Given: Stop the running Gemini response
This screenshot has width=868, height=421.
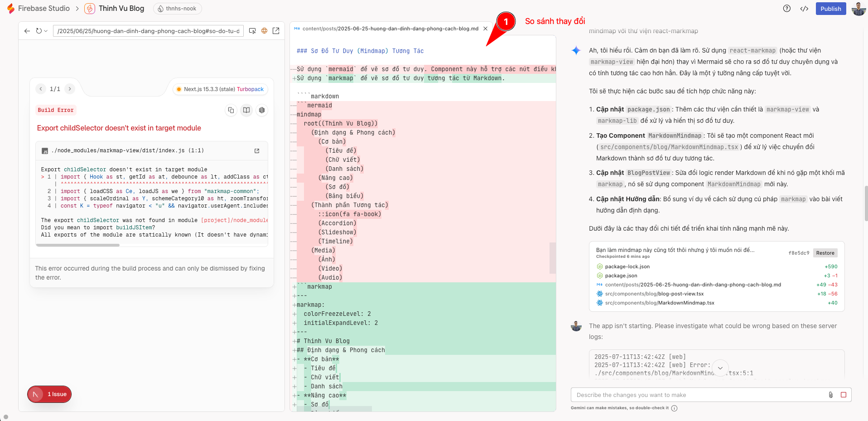Looking at the screenshot, I should (x=844, y=395).
